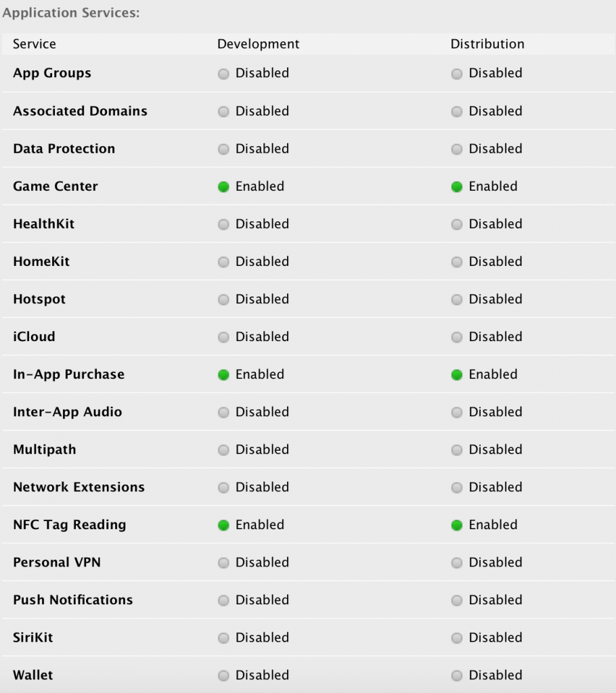Click In-App Purchase Development green indicator

tap(223, 375)
